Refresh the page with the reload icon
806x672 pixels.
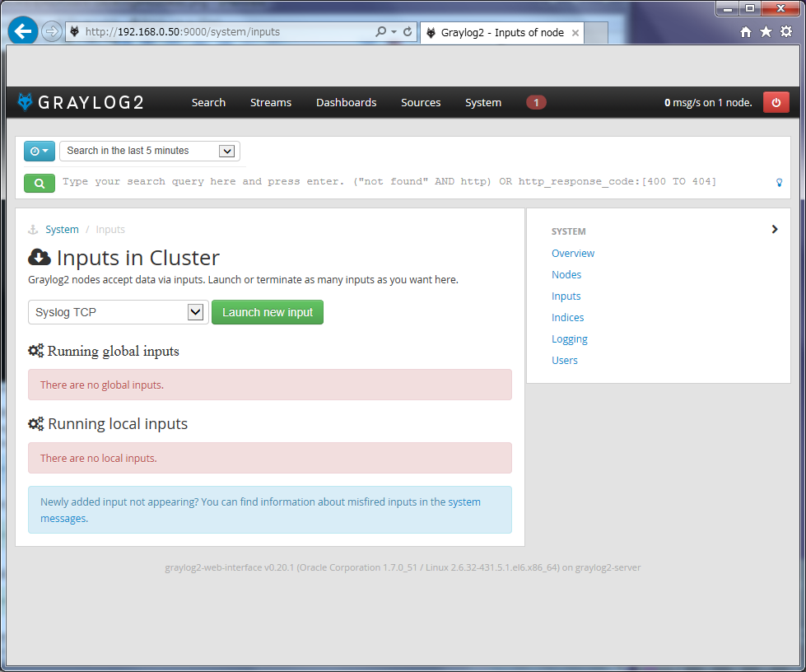coord(408,31)
